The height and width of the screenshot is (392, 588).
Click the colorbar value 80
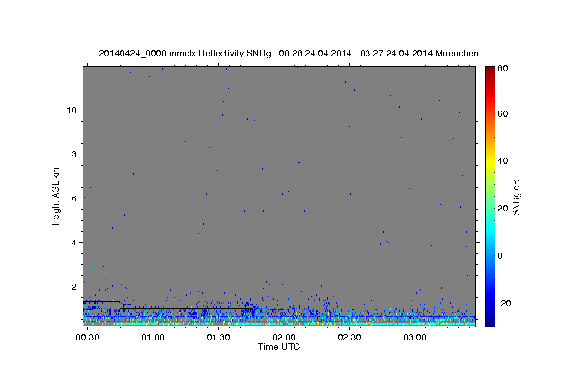[x=503, y=69]
